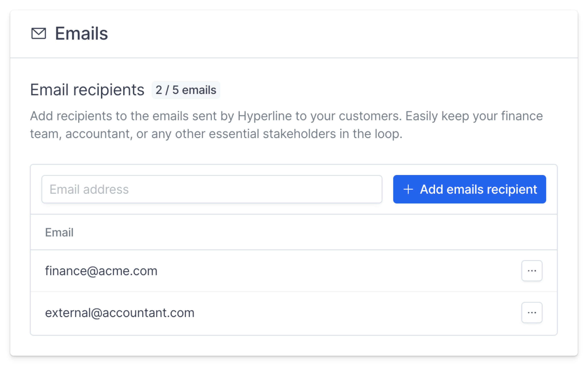588x366 pixels.
Task: Click the Email recipients heading
Action: (87, 90)
